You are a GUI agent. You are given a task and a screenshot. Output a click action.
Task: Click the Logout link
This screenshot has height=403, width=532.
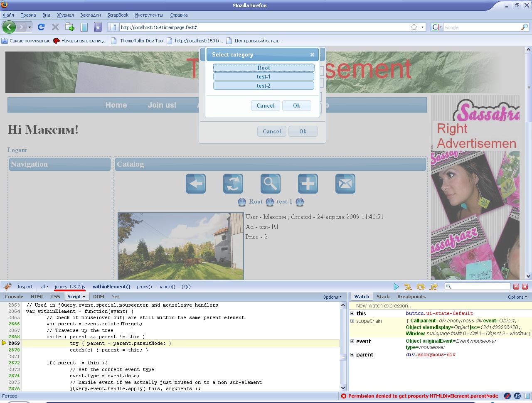click(17, 150)
